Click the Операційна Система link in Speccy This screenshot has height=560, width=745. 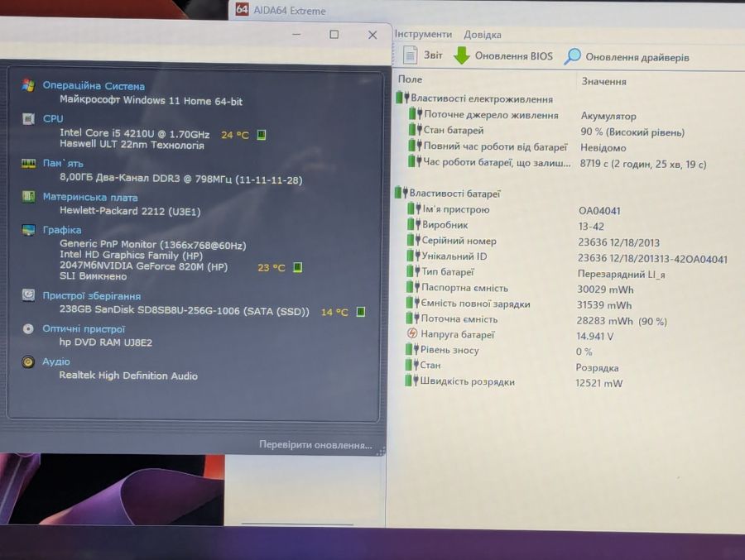tap(94, 85)
